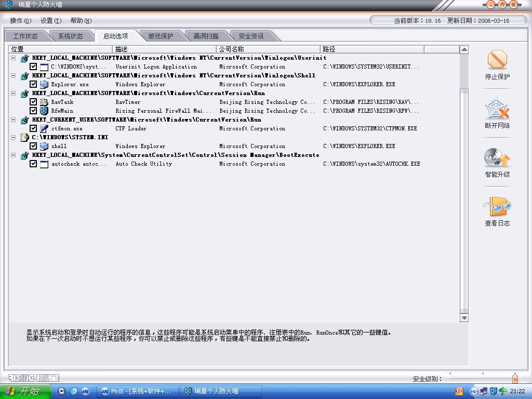Click the Rising firewall title bar icon
This screenshot has height=399, width=532.
click(x=8, y=4)
